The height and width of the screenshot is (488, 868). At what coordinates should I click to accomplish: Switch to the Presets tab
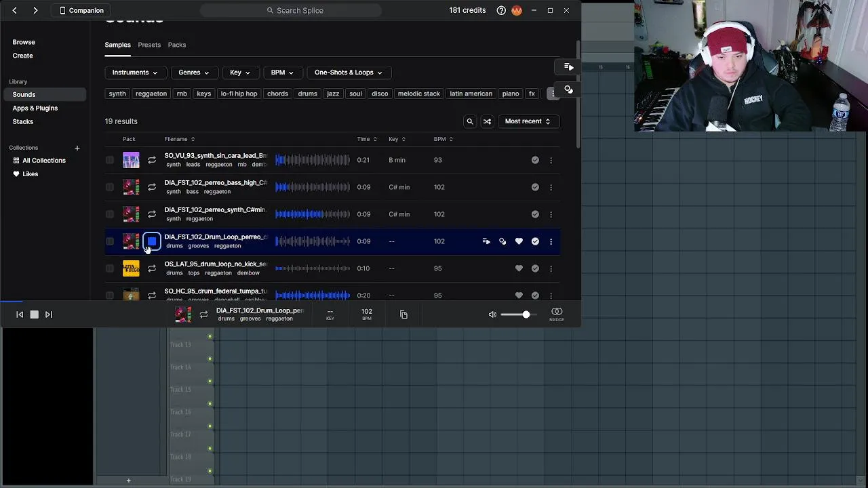pos(149,45)
